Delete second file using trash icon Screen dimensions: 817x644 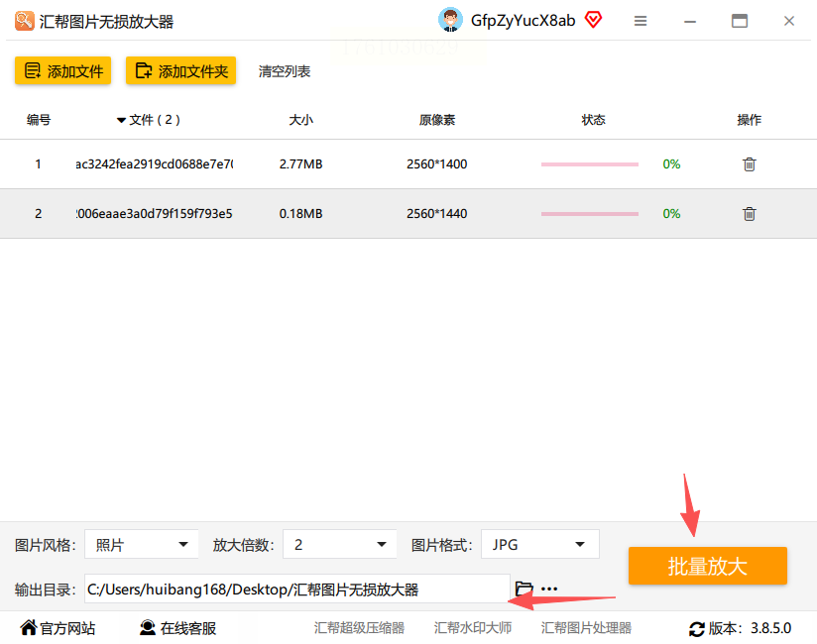point(749,214)
